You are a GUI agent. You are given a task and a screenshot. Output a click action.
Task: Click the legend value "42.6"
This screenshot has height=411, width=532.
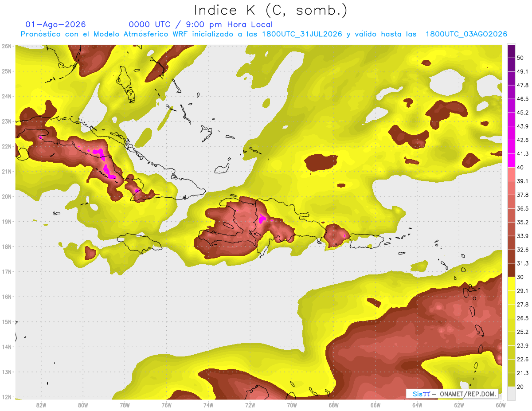click(522, 140)
